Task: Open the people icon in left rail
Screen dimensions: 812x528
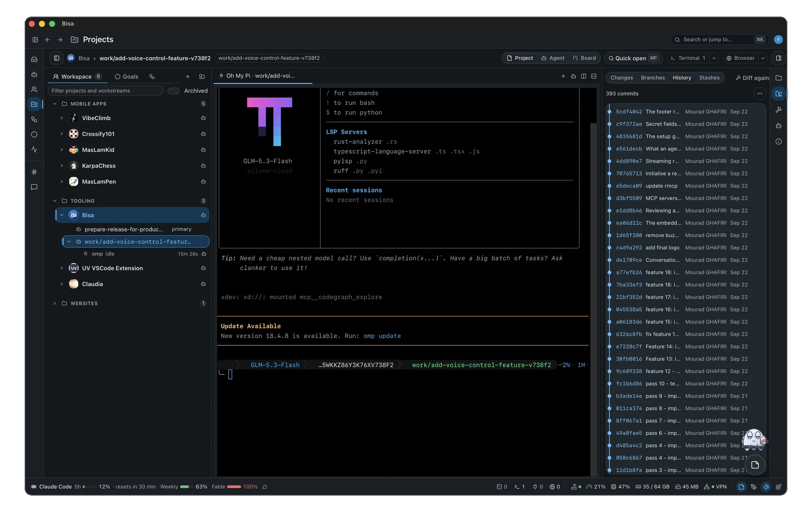Action: click(x=35, y=89)
